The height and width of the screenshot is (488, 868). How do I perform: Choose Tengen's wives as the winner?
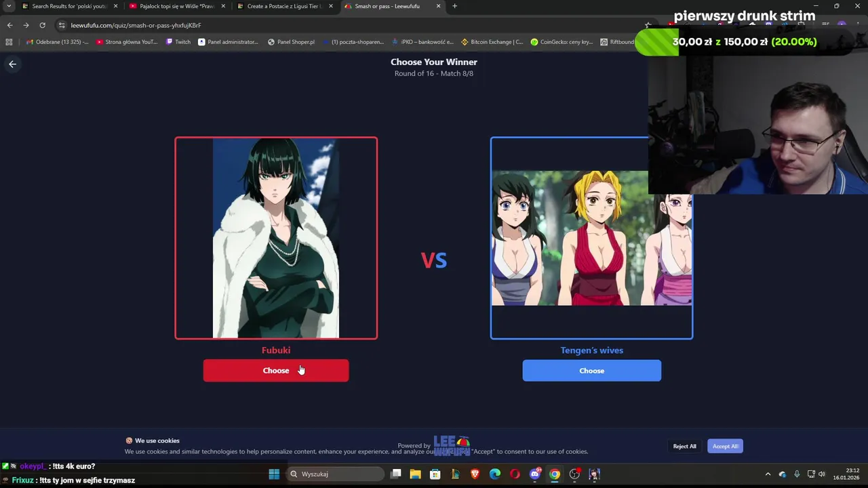click(591, 371)
